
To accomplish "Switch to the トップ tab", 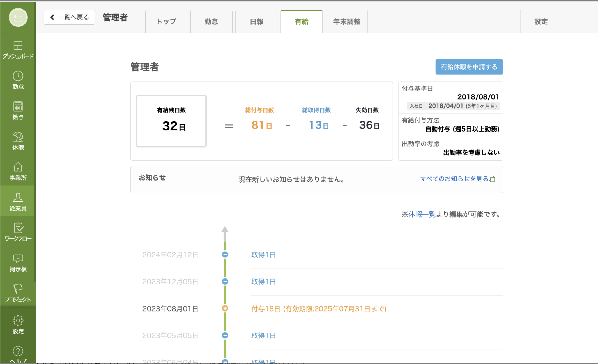I will (166, 22).
